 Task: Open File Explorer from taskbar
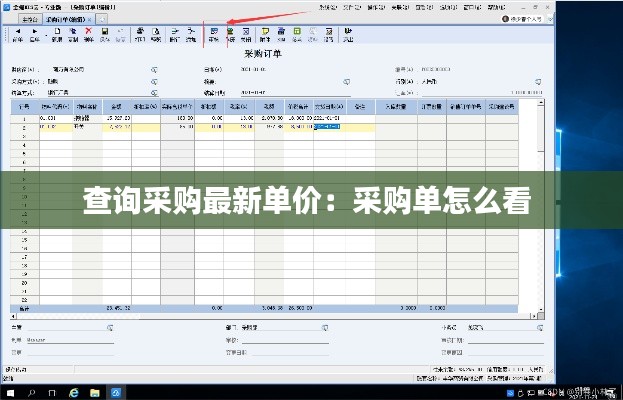click(95, 393)
